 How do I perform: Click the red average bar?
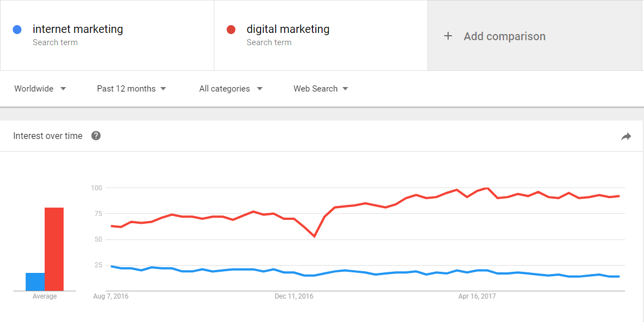tap(54, 249)
